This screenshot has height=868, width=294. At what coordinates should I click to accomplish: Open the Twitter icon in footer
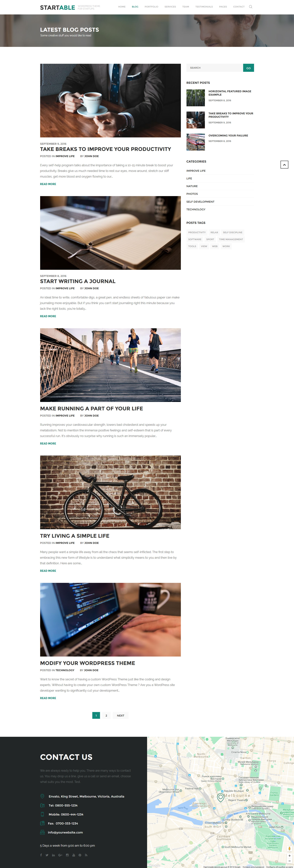[47, 855]
